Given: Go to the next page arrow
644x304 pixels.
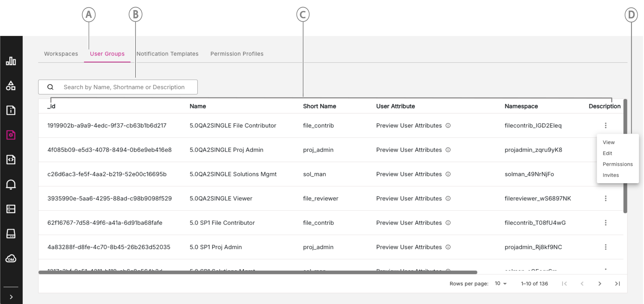Looking at the screenshot, I should 600,284.
